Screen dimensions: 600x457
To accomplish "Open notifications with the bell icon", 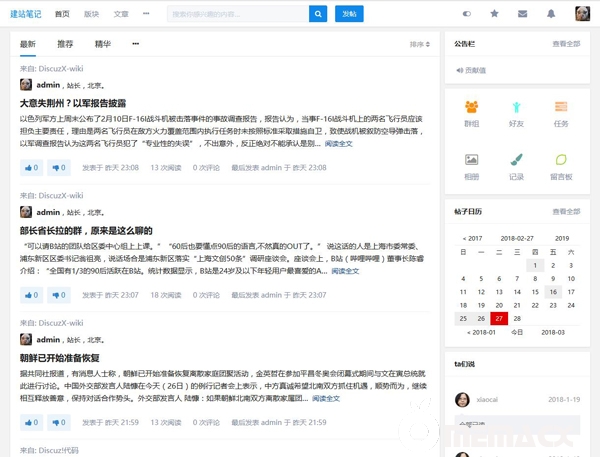I will pos(550,14).
